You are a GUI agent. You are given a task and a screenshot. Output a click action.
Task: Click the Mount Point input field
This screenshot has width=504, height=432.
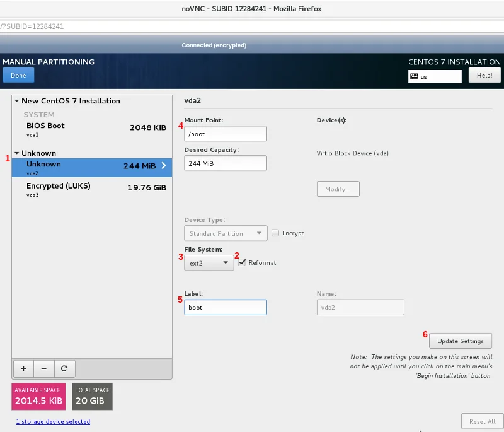point(225,134)
